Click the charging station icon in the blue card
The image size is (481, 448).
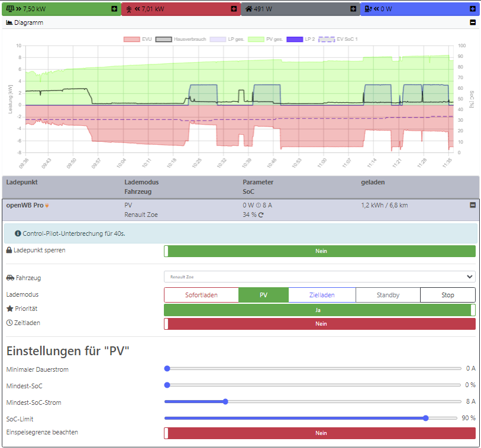pos(368,9)
